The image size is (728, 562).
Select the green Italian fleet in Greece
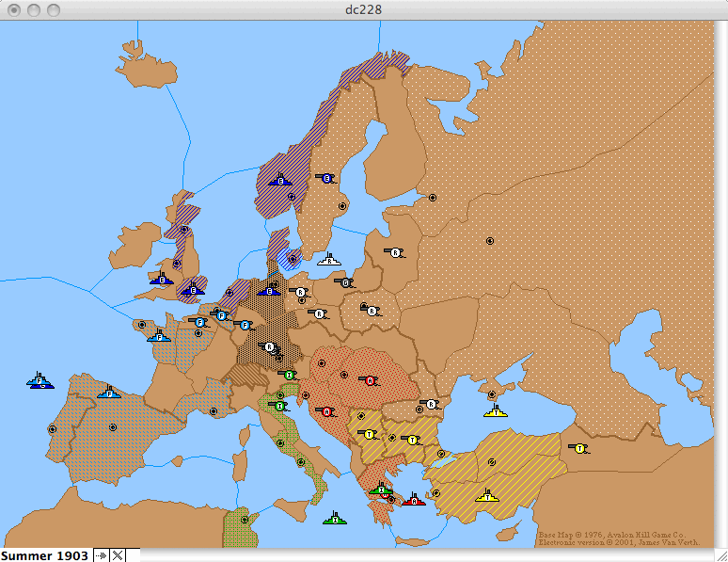381,489
